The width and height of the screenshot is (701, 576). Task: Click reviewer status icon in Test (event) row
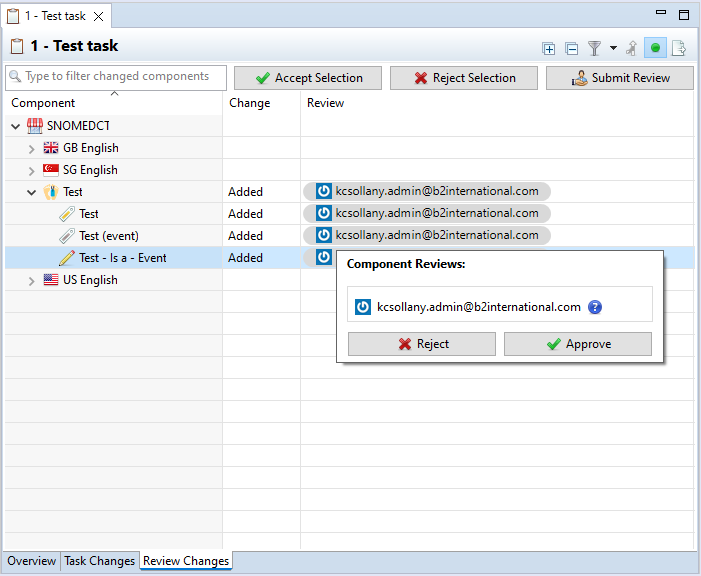pos(323,236)
